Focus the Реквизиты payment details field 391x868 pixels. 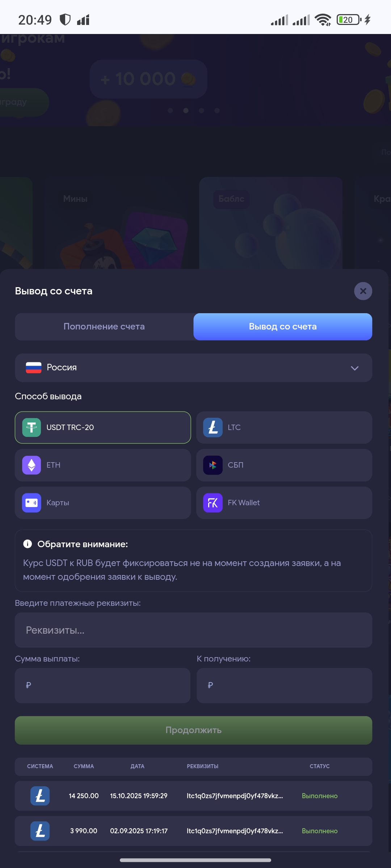[x=193, y=630]
